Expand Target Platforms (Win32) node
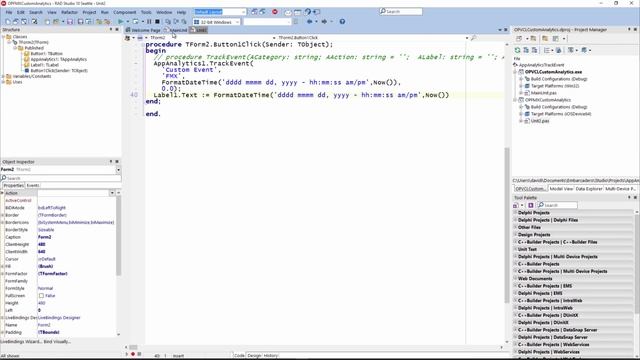640x360 pixels. (521, 86)
